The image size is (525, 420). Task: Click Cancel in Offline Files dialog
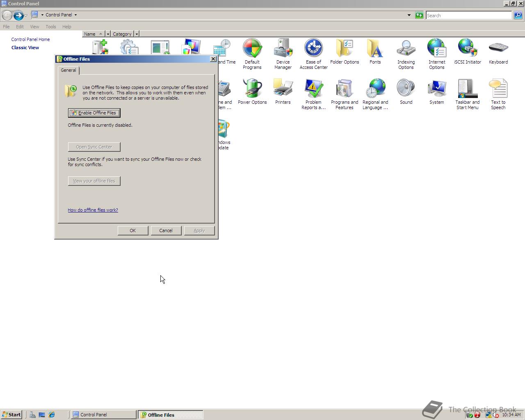166,231
